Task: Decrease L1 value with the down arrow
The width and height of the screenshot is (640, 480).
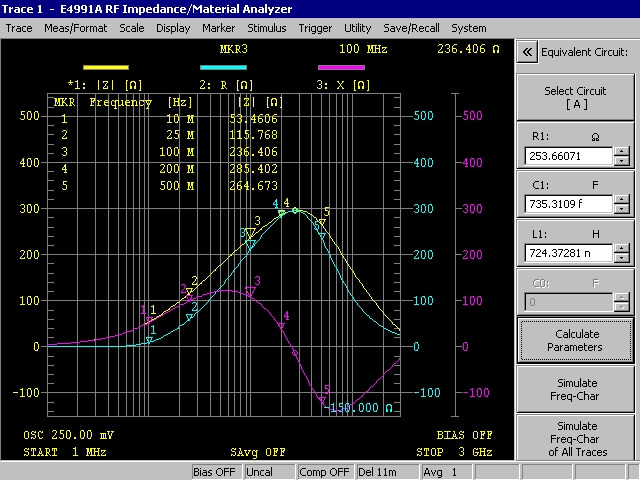Action: coord(622,258)
